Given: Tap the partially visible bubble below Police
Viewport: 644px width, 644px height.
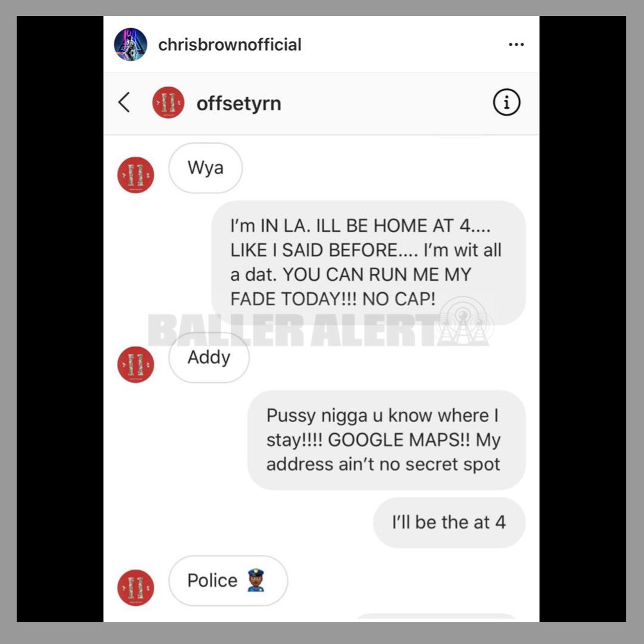Looking at the screenshot, I should click(x=436, y=617).
